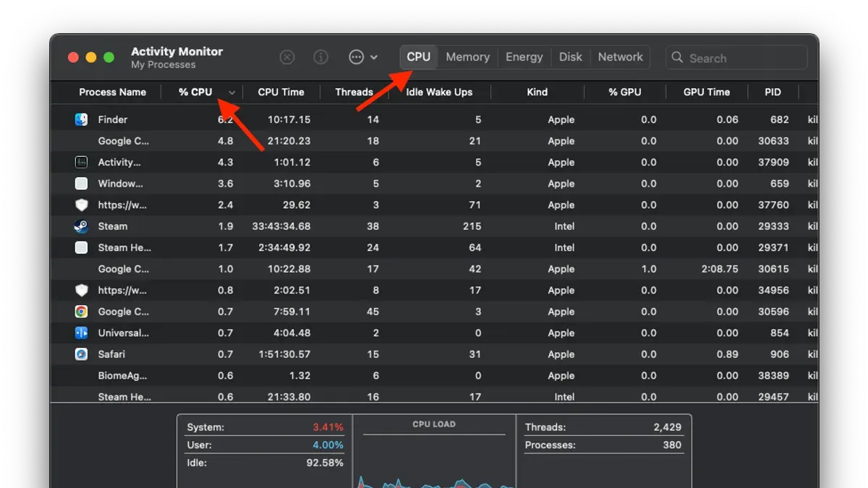Click Idle Wake Ups value 71
Screen dimensions: 868x488
[475, 205]
